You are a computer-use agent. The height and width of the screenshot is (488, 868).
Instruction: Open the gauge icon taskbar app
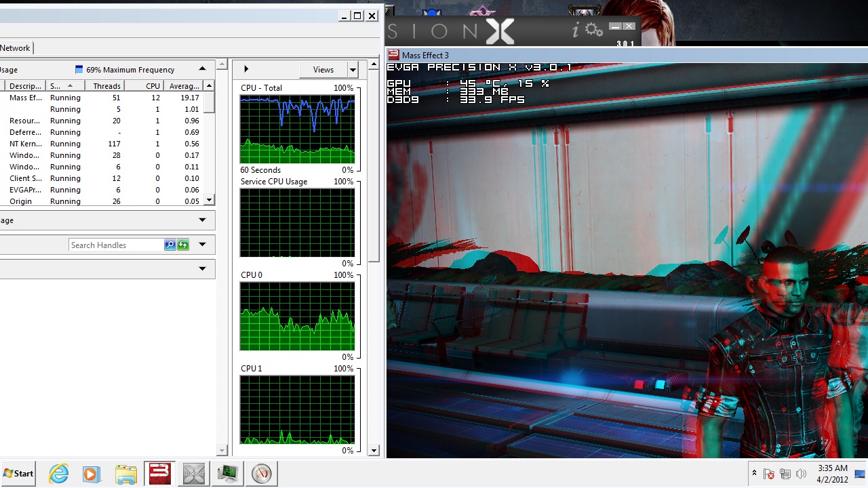click(261, 474)
